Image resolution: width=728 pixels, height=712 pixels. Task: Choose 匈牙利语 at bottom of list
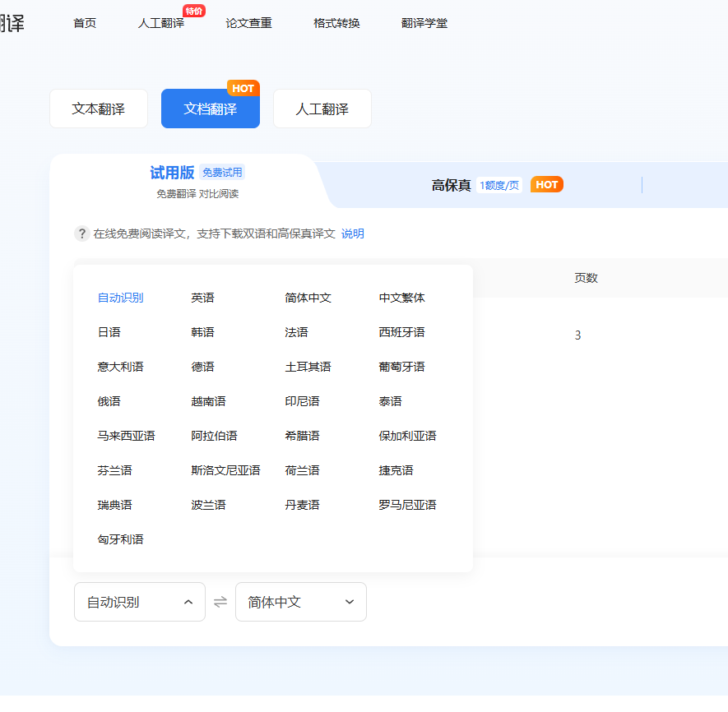coord(120,539)
